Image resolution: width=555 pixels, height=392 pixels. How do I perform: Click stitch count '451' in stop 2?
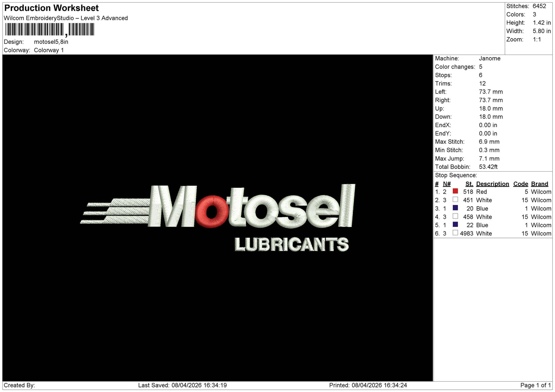(x=468, y=200)
